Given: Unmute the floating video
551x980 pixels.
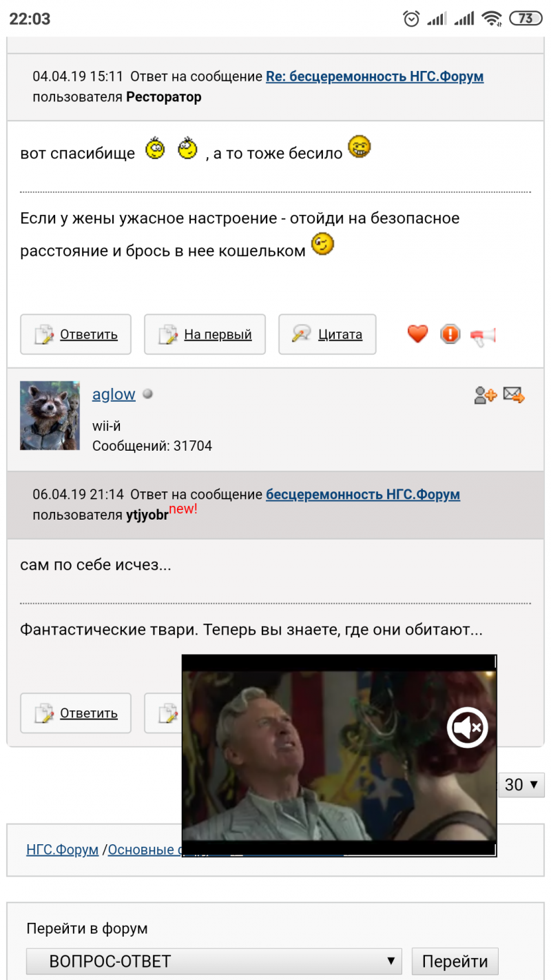Looking at the screenshot, I should 468,727.
